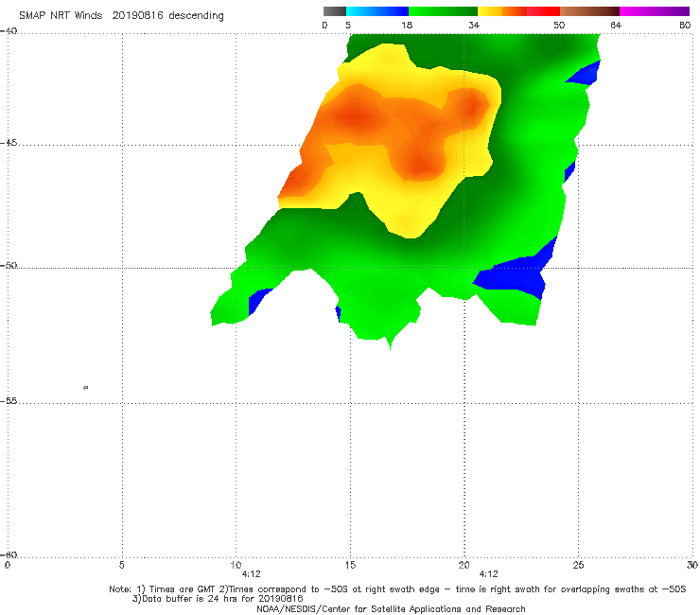Click the note line starting "Note: 1) Times are GMT"
This screenshot has height=615, width=700.
[397, 589]
